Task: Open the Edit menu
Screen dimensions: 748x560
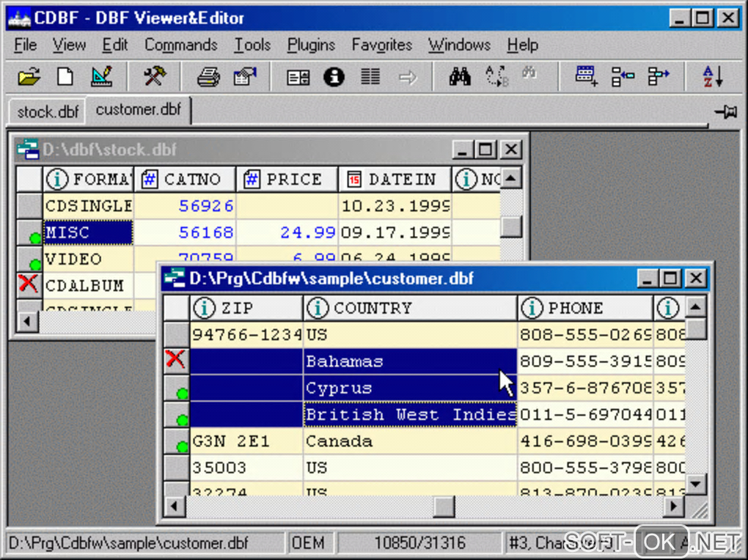Action: point(115,45)
